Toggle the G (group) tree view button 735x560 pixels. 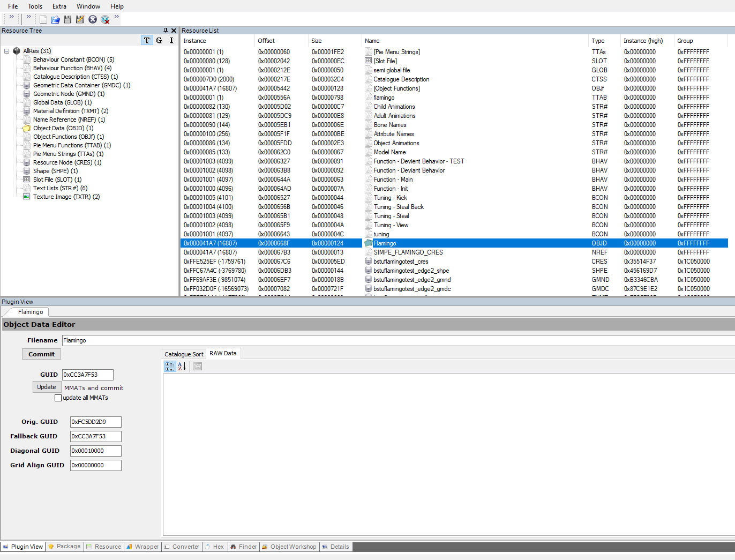tap(159, 40)
